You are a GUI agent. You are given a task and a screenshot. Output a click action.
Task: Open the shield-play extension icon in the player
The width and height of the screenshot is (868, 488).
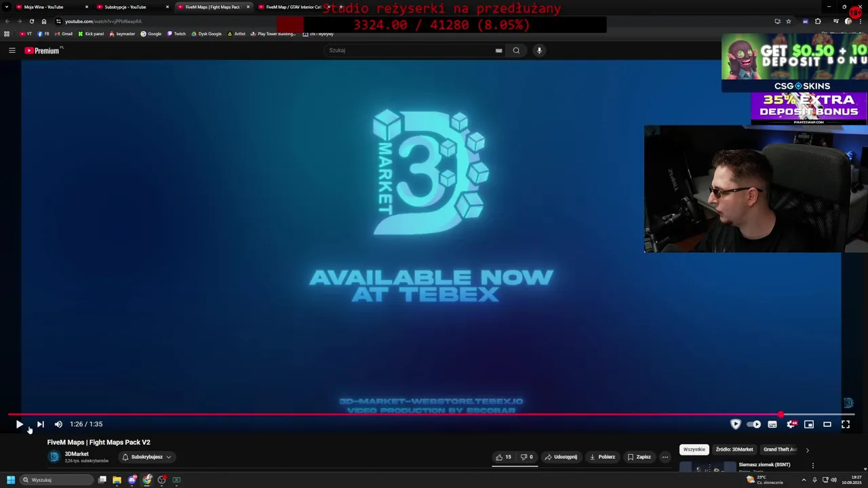[x=735, y=424]
